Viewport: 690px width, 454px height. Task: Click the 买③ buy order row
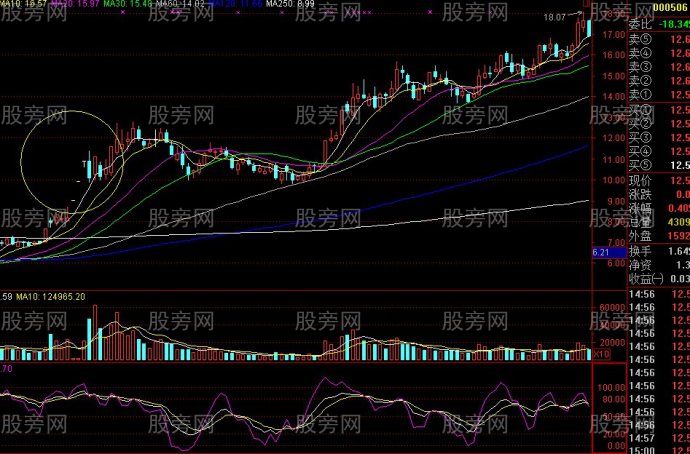click(659, 138)
